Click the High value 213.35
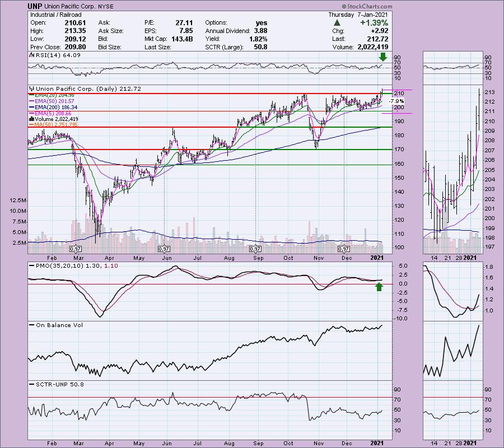504x448 pixels. (75, 31)
